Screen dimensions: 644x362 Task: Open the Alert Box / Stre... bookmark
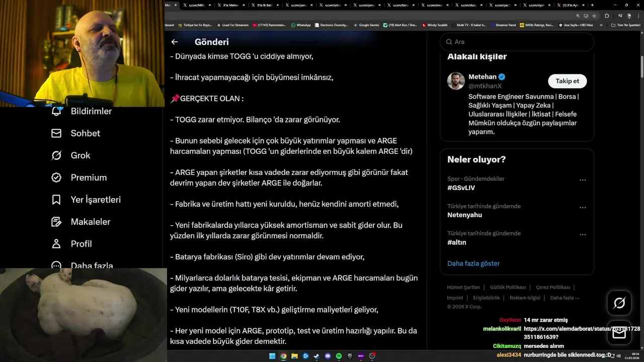point(400,25)
